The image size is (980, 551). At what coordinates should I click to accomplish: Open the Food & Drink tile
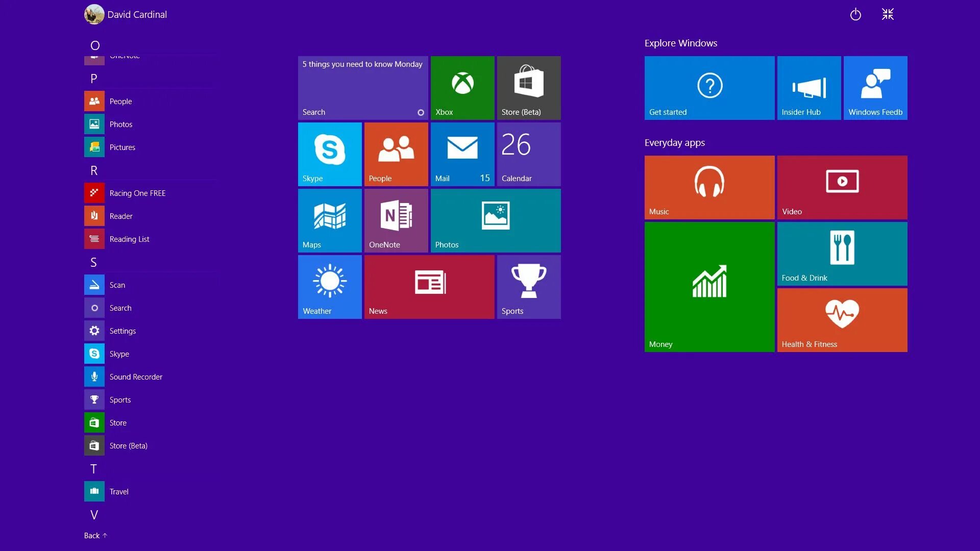tap(842, 254)
